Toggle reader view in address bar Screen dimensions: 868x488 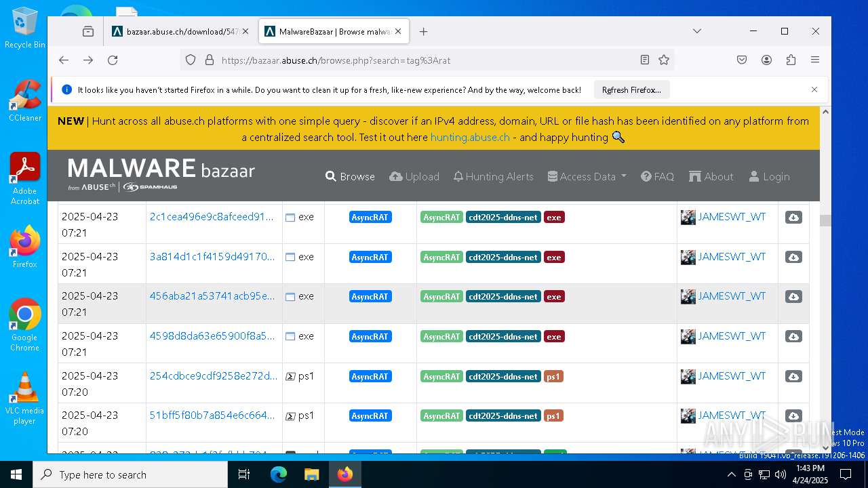pos(645,60)
